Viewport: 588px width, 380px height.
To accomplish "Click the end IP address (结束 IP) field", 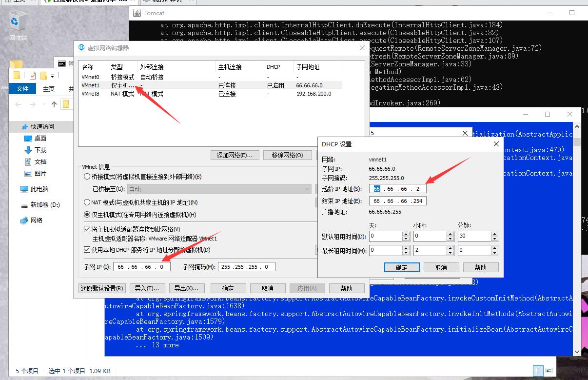I will point(397,201).
